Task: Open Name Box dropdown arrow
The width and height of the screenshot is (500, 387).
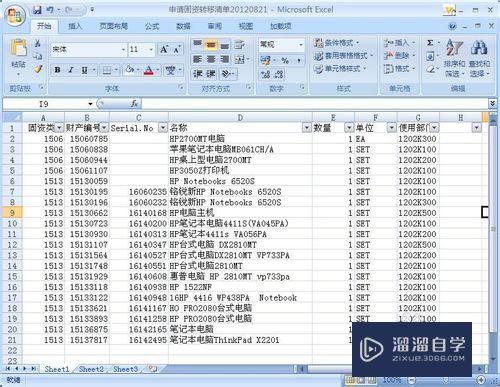Action: (x=90, y=104)
